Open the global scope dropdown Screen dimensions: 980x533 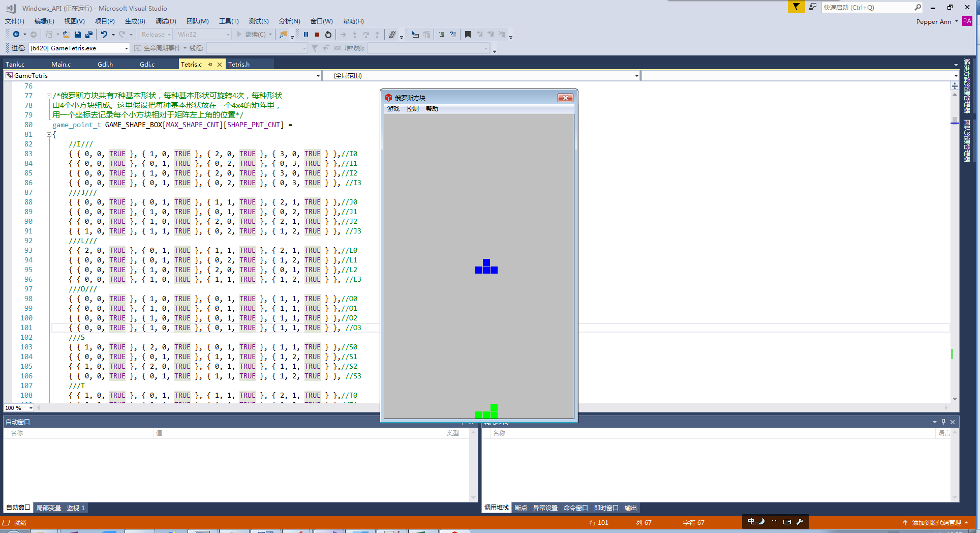point(481,76)
